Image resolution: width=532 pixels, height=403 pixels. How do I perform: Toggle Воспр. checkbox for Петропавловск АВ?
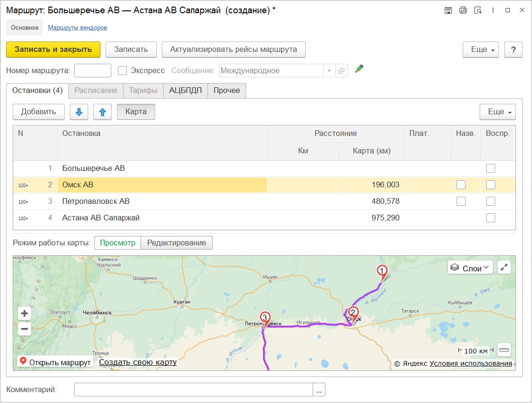pyautogui.click(x=490, y=201)
